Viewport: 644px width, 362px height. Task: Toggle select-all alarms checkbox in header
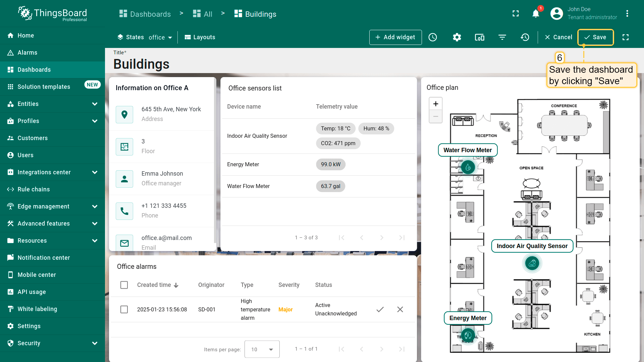pos(124,285)
